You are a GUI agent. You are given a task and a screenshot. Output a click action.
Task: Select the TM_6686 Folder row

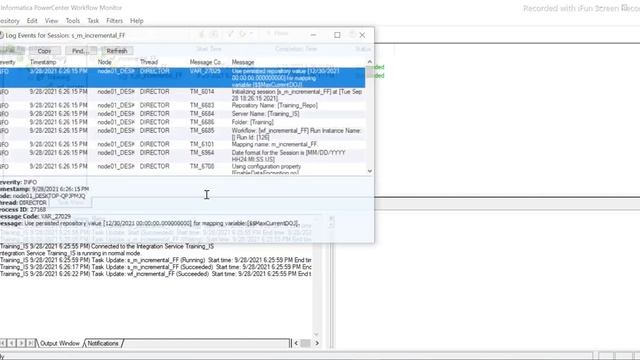click(182, 122)
